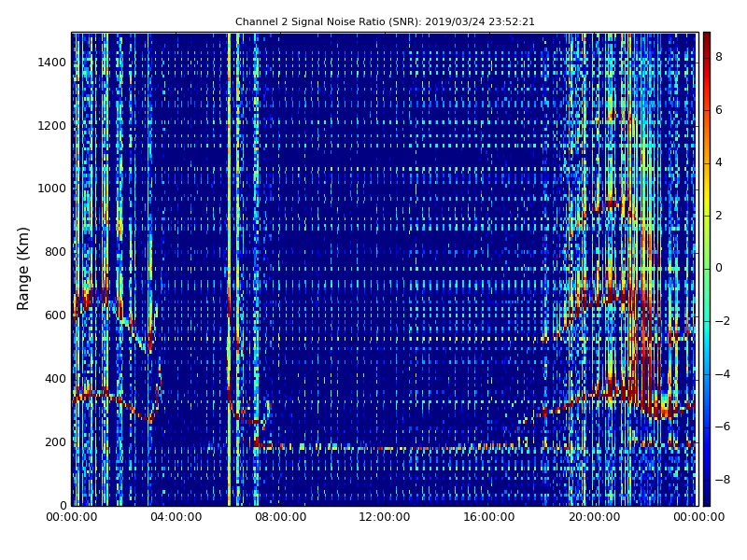Click the colorbar label −2
Viewport: 747px width, 560px height.
722,321
